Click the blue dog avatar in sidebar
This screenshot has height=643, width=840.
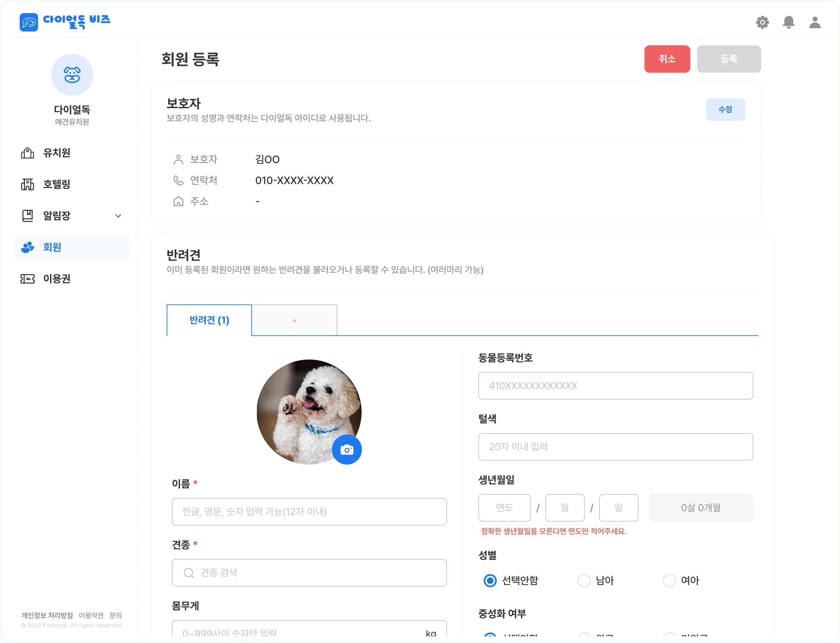(72, 75)
